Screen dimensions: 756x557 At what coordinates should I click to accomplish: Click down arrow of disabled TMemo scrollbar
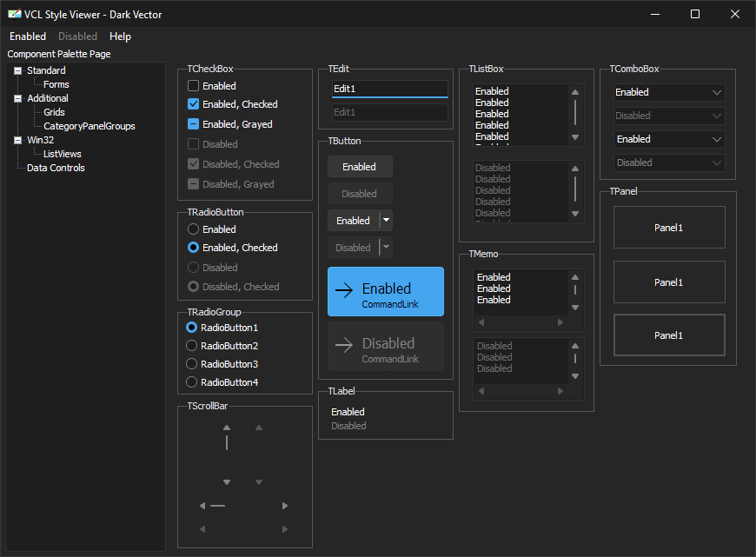[574, 375]
